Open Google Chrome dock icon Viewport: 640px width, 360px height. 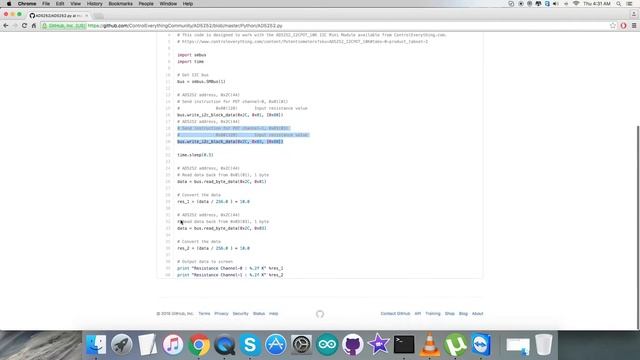(199, 344)
